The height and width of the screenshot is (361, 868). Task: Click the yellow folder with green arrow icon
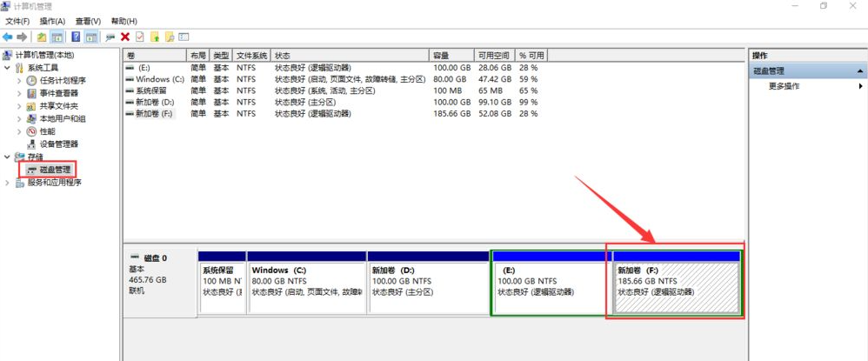pos(155,37)
